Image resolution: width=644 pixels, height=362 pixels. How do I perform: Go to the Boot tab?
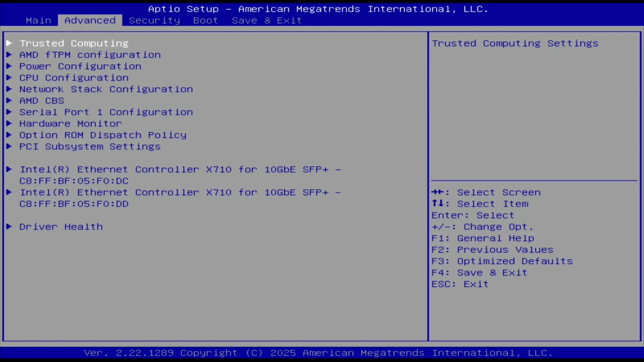pos(206,20)
